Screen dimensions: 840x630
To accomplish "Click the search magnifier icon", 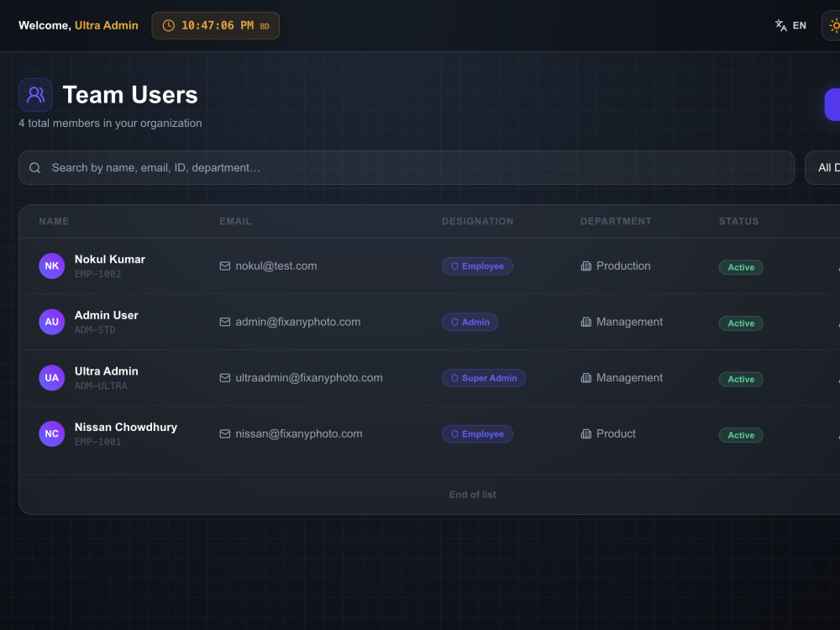I will pos(34,168).
